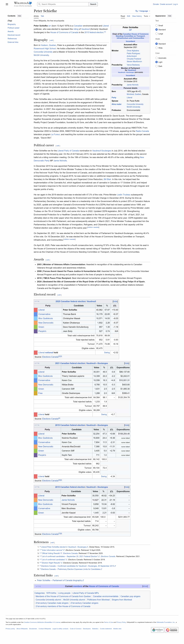
Task: Open external link icon for Parliament biography
Action: (x=83, y=580)
